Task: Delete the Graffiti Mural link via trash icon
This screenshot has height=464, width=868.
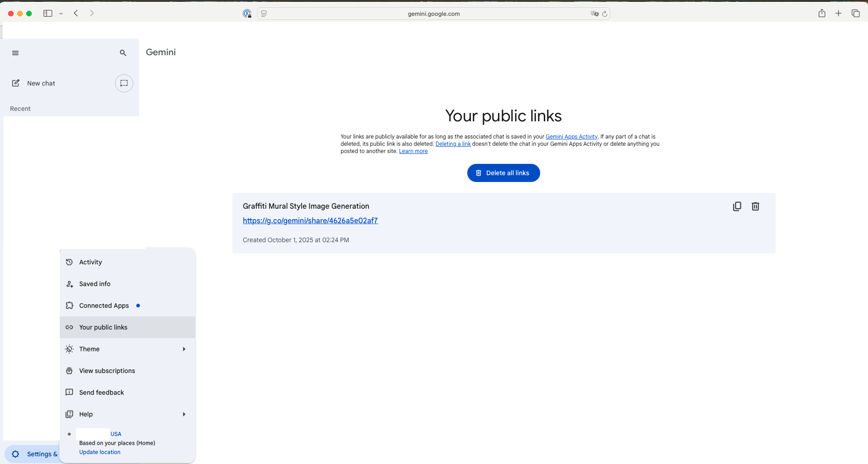Action: pos(755,206)
